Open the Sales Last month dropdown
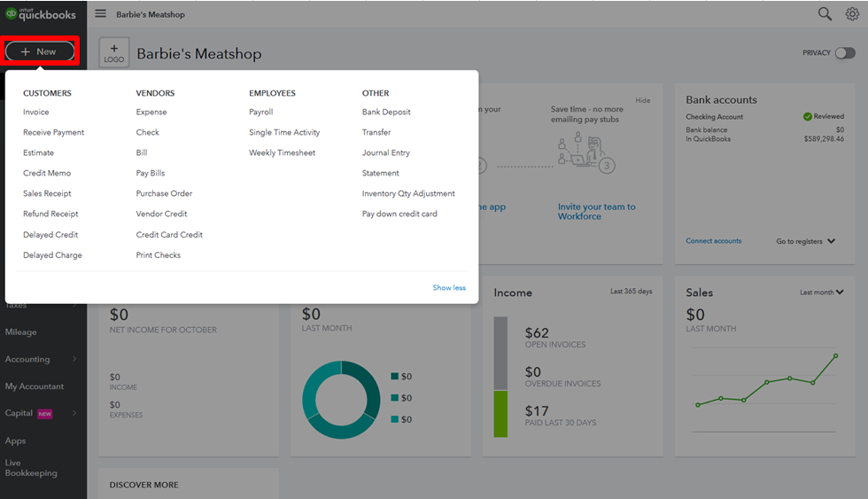Screen dimensions: 868x499 point(822,292)
